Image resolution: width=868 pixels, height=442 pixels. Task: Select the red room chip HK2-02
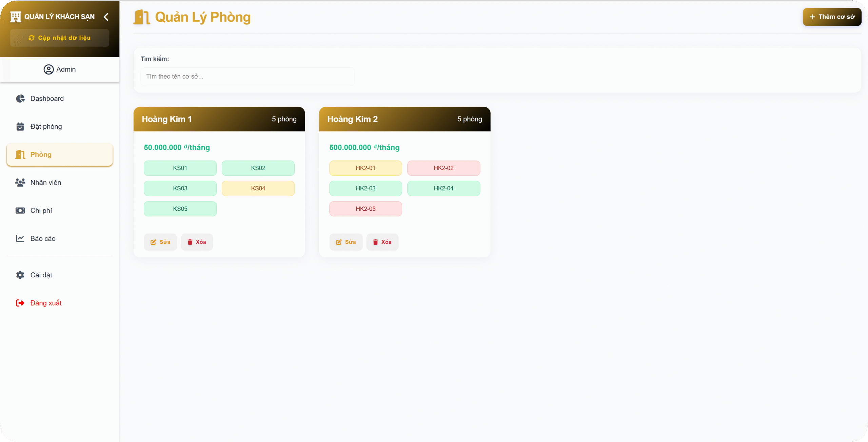click(x=443, y=168)
